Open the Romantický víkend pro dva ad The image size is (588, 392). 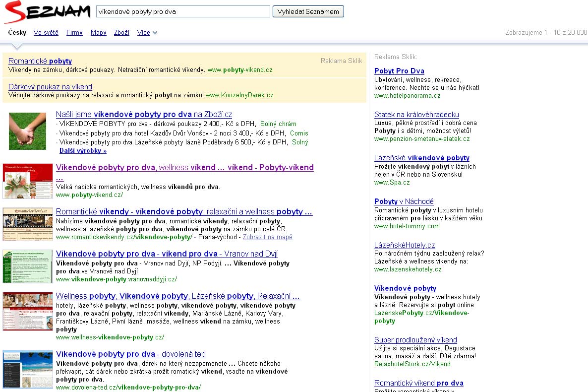tap(418, 383)
